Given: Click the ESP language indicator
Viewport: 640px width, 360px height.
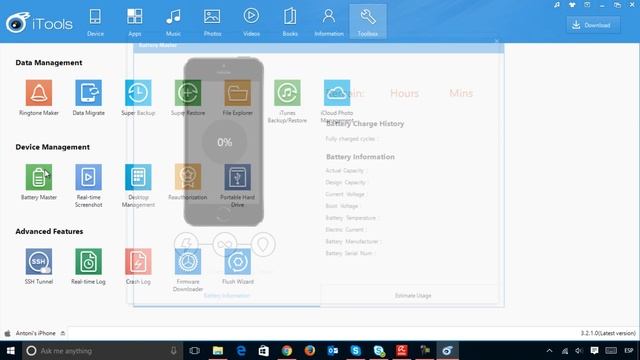Looking at the screenshot, I should 629,351.
